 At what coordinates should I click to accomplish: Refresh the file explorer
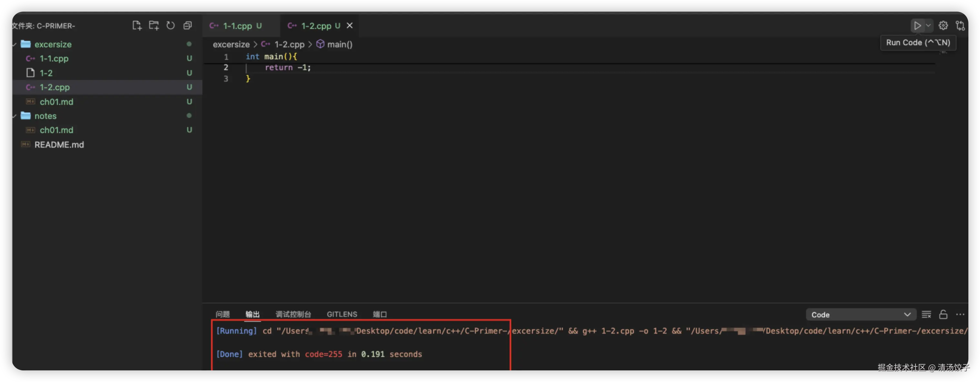point(170,25)
